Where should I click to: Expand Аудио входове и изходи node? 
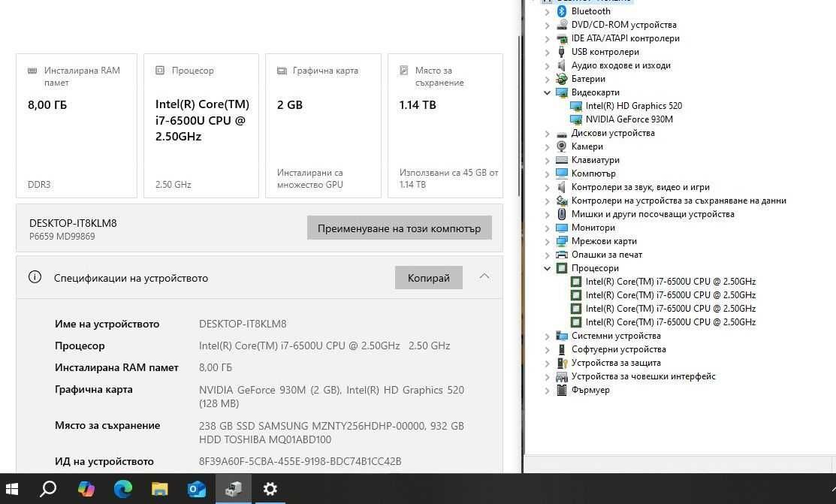(547, 65)
